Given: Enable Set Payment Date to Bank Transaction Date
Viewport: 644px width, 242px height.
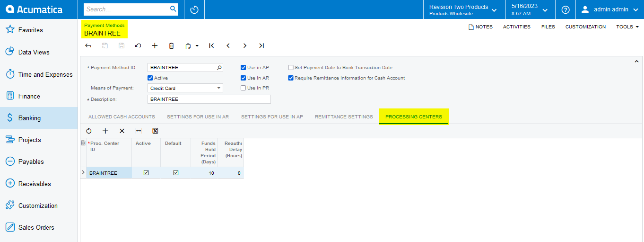Looking at the screenshot, I should coord(291,68).
